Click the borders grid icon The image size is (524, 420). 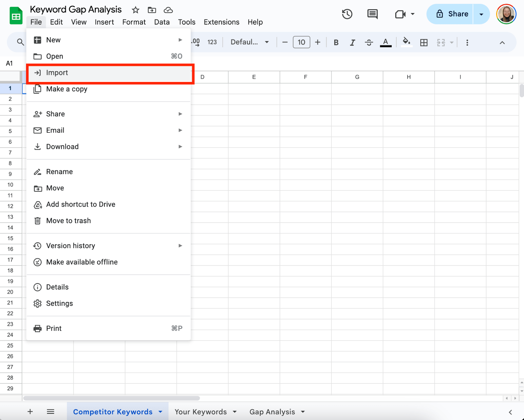click(424, 43)
